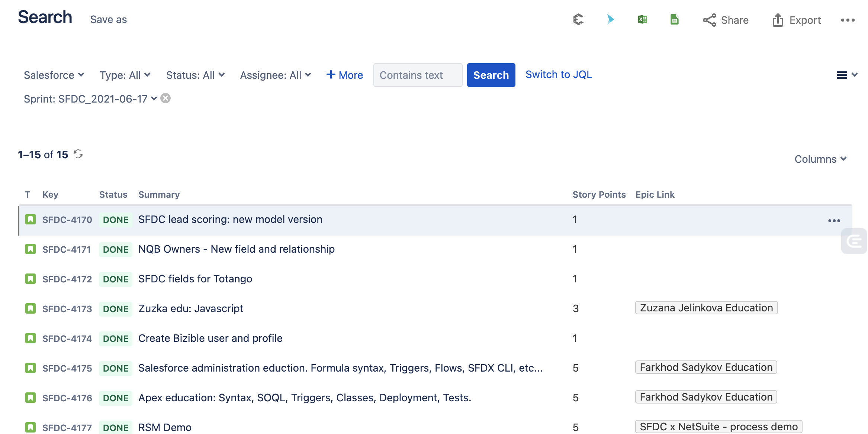
Task: Expand the Status: All filter
Action: tap(195, 75)
